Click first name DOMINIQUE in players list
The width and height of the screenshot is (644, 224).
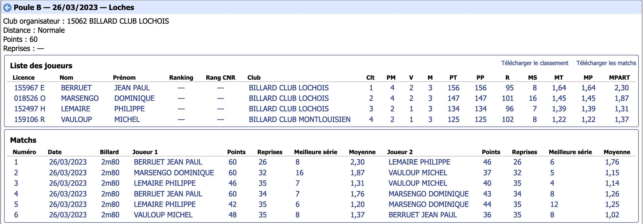(134, 98)
